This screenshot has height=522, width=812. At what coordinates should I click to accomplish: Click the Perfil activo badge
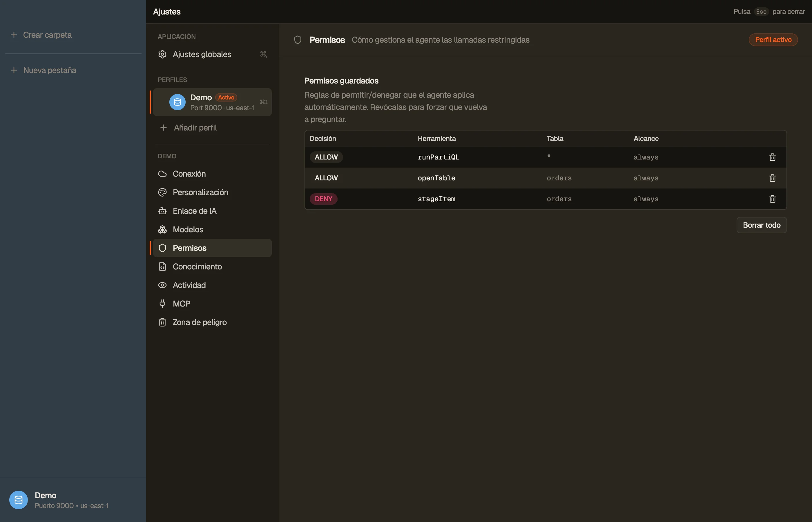point(773,40)
